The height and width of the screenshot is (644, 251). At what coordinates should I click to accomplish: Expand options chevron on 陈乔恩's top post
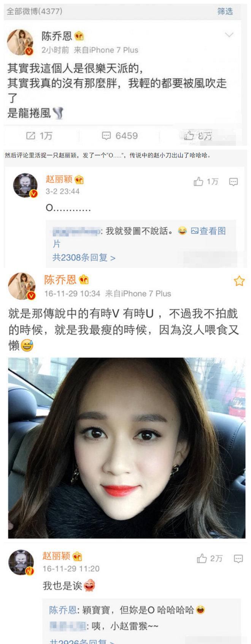pyautogui.click(x=229, y=35)
